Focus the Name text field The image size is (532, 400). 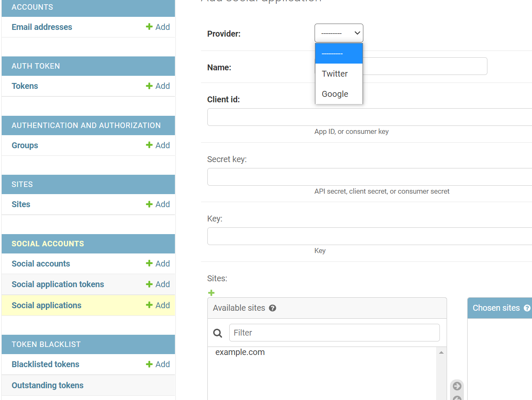point(425,66)
